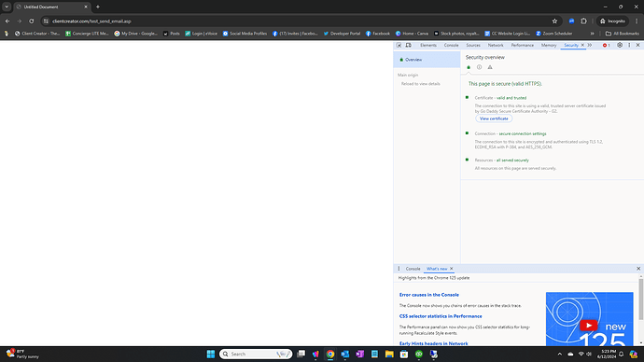
Task: Bookmark this page with the star icon
Action: tap(554, 21)
